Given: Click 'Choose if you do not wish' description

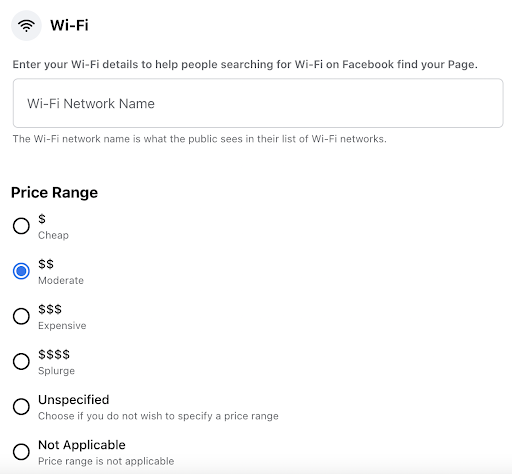Looking at the screenshot, I should tap(158, 416).
